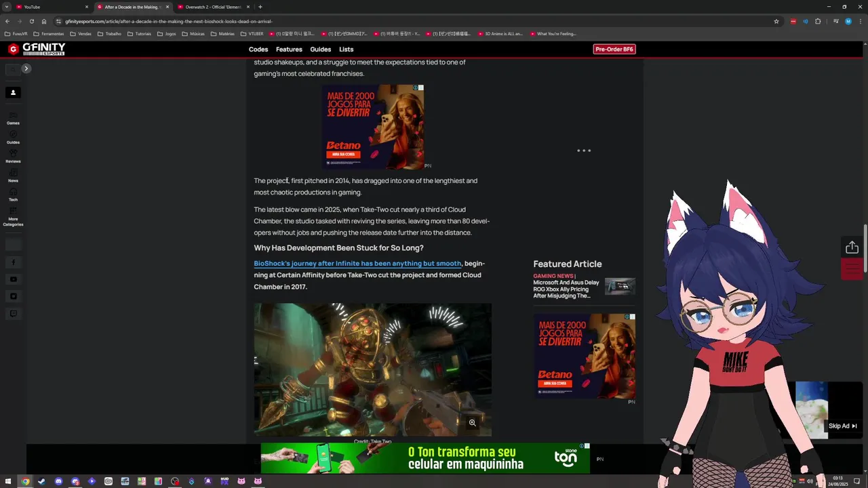868x488 pixels.
Task: Open Gfinity Twitch channel icon
Action: click(x=13, y=314)
